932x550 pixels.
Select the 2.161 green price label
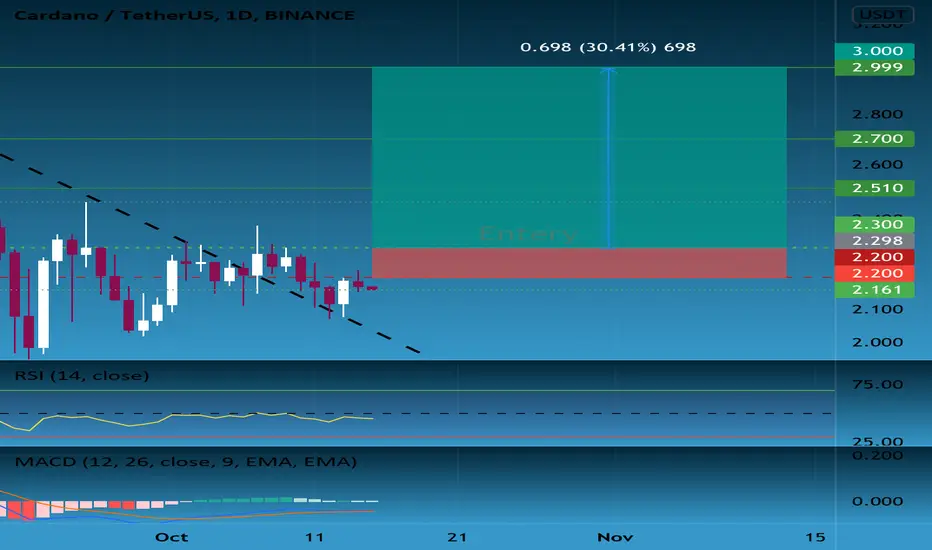click(x=874, y=290)
